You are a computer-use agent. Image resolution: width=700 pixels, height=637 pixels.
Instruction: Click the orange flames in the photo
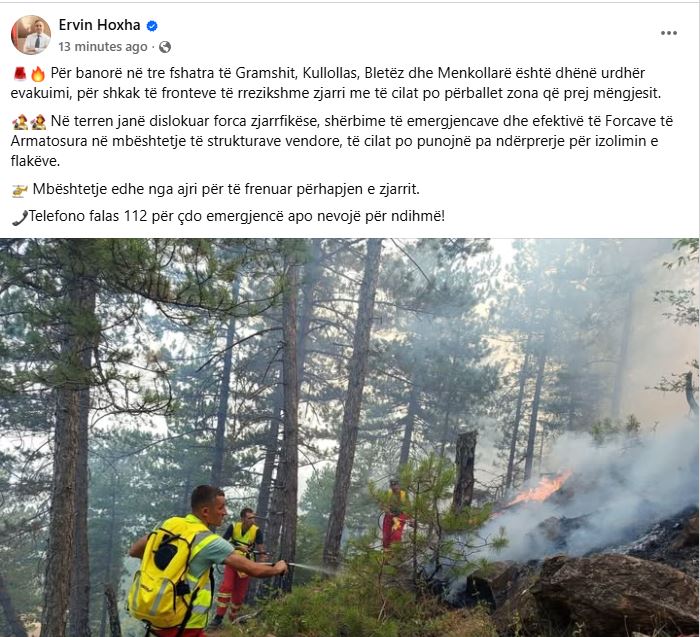point(538,489)
